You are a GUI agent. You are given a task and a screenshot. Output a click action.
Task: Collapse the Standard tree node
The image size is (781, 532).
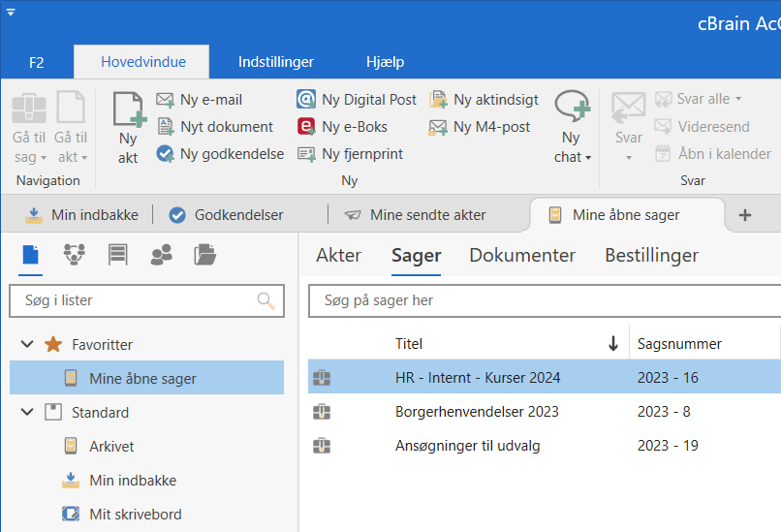click(27, 413)
